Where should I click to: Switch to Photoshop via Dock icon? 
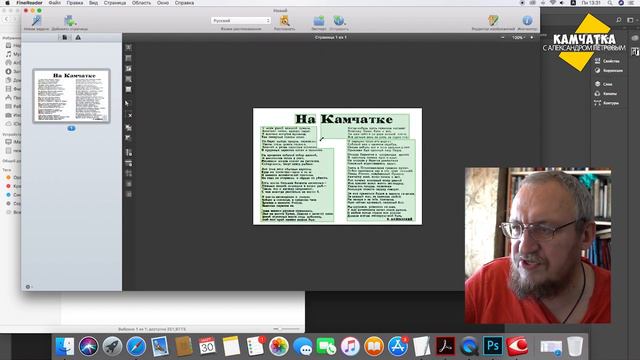(x=493, y=347)
